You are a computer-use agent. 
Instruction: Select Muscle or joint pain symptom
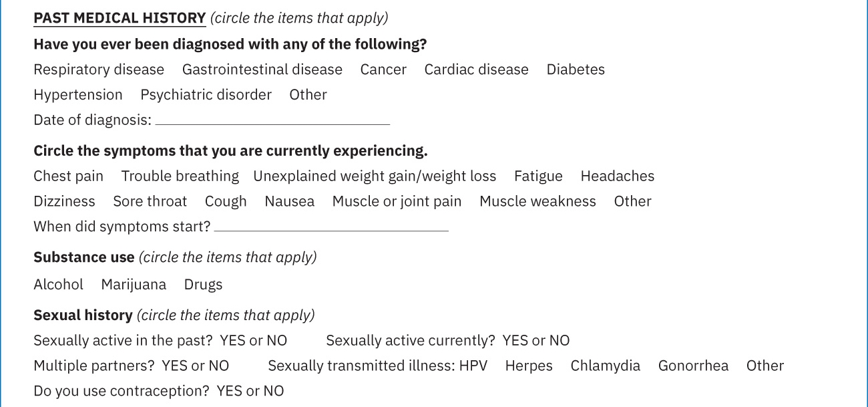click(x=397, y=202)
